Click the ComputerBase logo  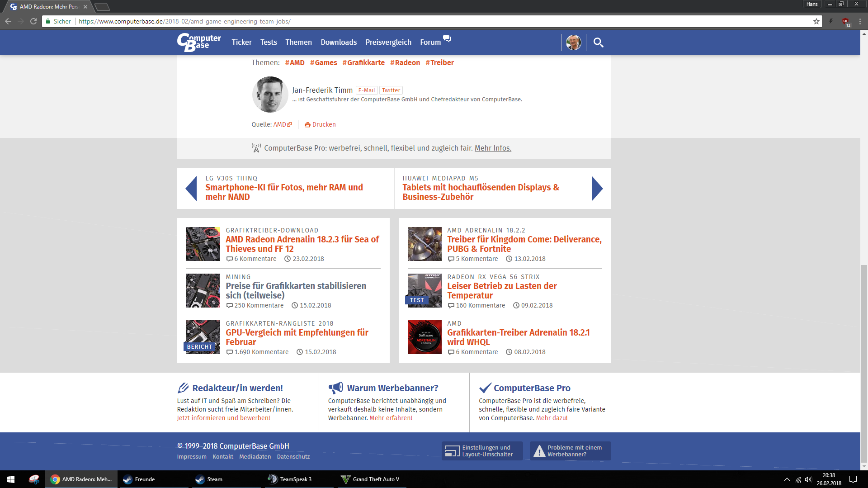coord(199,42)
